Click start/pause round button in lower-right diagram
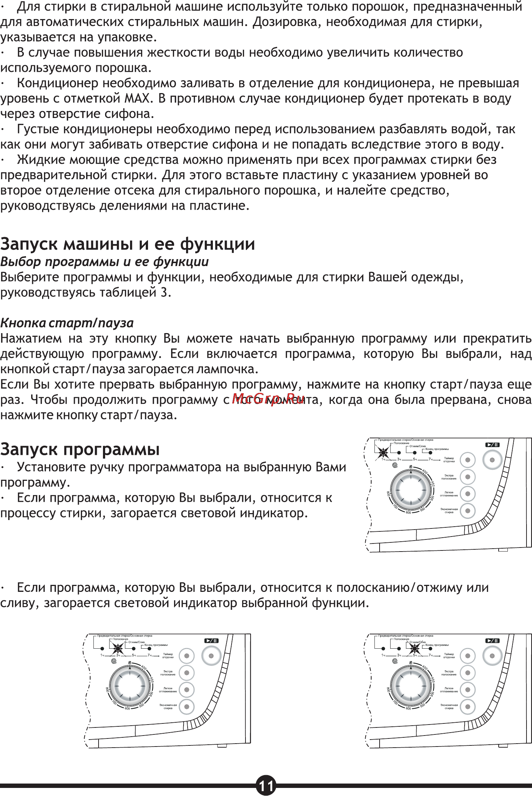532x796 pixels. [x=492, y=656]
